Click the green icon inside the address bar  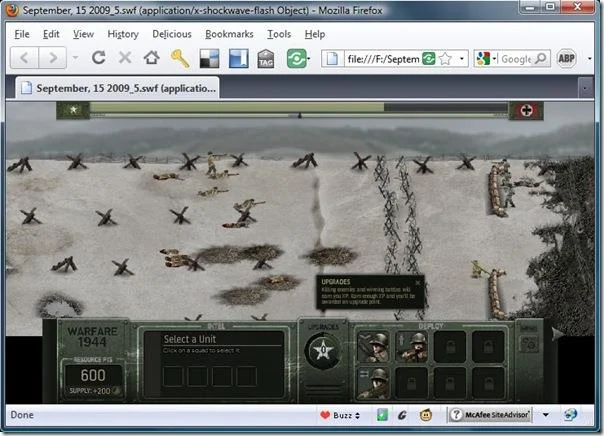[x=429, y=59]
